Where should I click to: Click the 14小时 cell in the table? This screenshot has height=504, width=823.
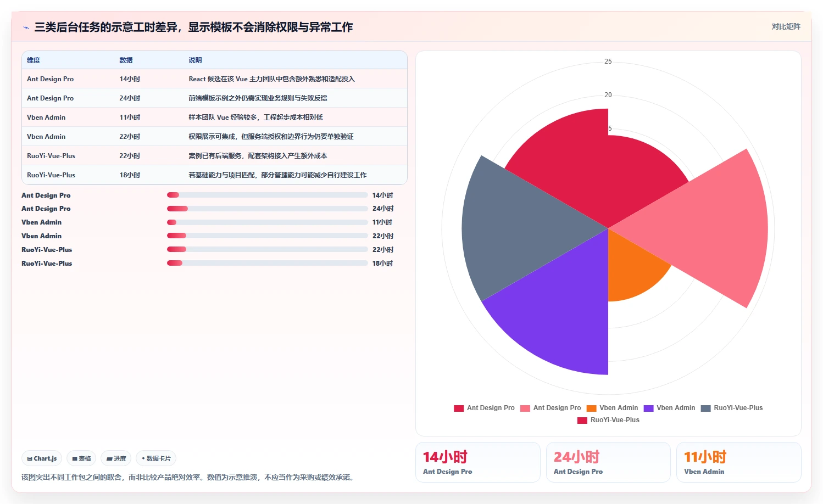[130, 79]
